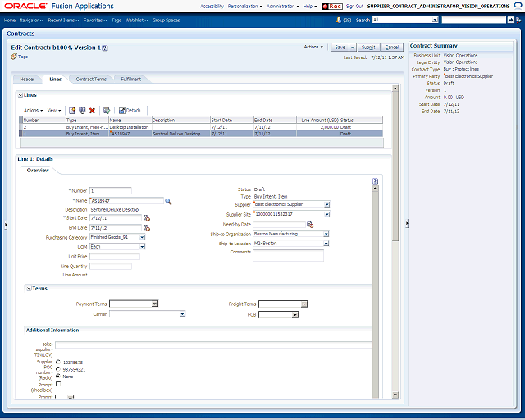This screenshot has height=420, width=525.
Task: Open the Ship-to Organization dropdown
Action: click(x=326, y=234)
